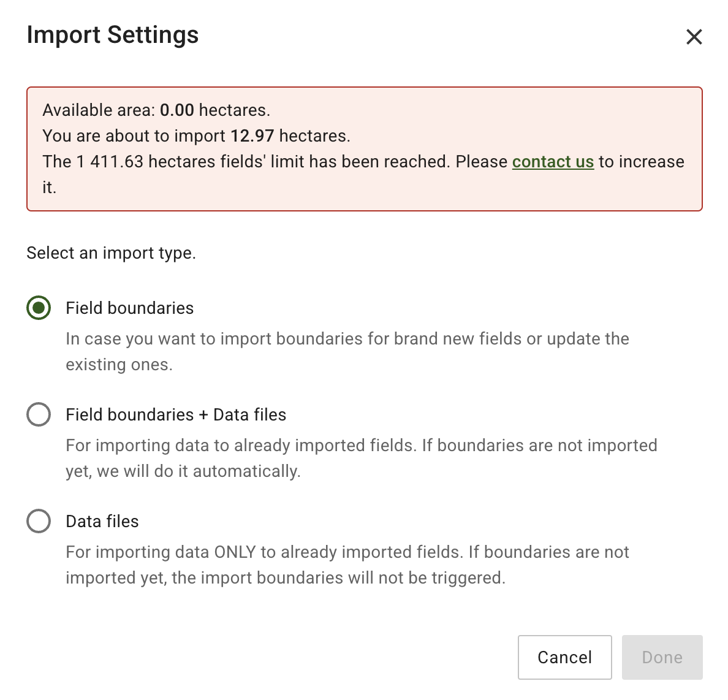Select the Data files radio button

[x=39, y=521]
